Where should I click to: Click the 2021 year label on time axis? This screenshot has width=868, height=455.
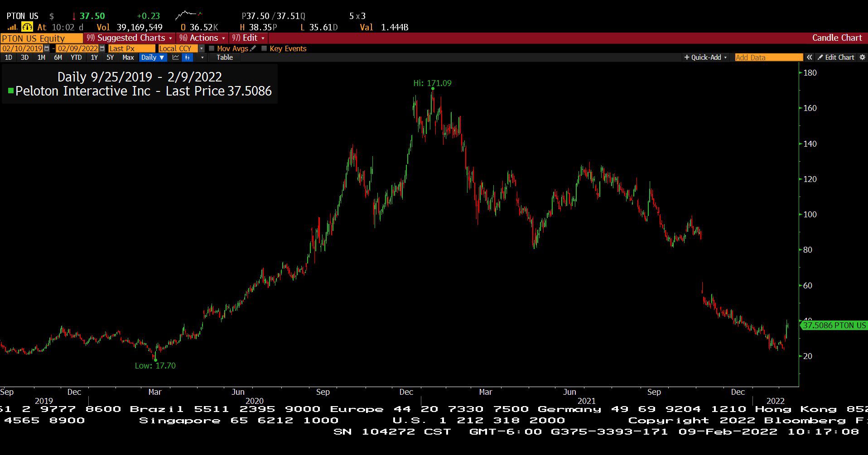(587, 401)
